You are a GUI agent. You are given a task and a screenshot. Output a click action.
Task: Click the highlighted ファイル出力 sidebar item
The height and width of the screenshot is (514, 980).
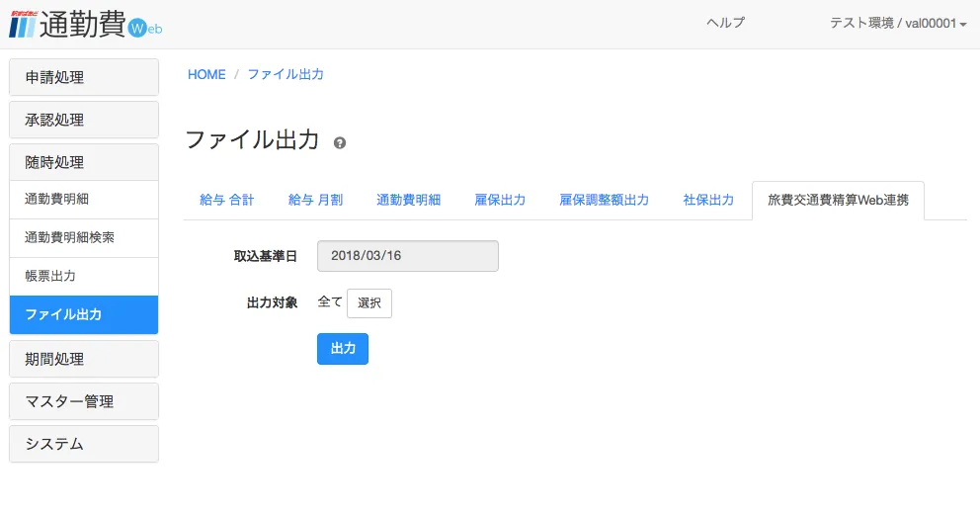[84, 315]
